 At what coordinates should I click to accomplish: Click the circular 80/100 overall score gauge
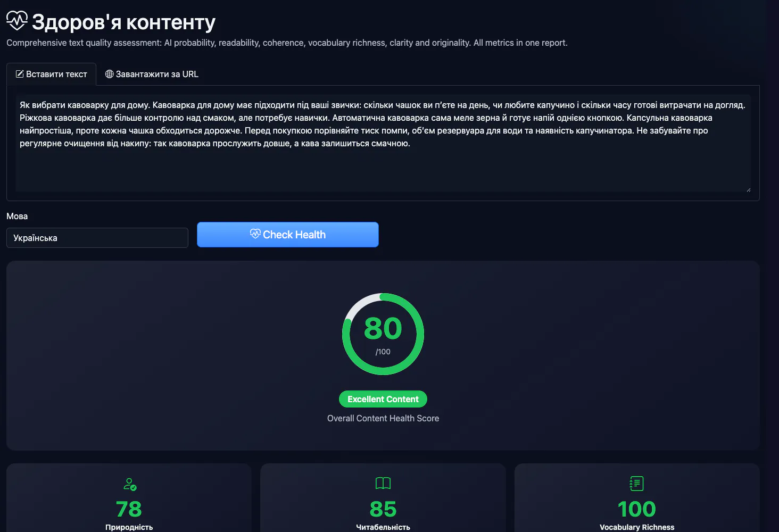[383, 334]
